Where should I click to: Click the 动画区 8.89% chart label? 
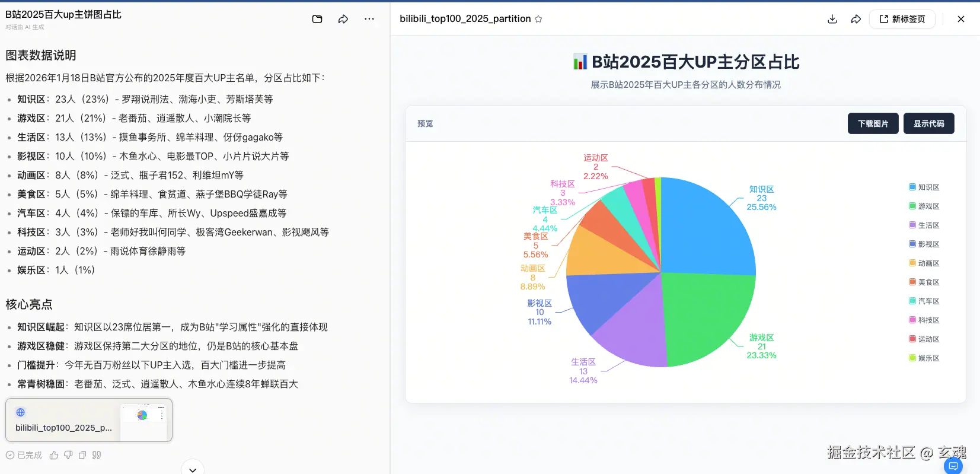532,277
